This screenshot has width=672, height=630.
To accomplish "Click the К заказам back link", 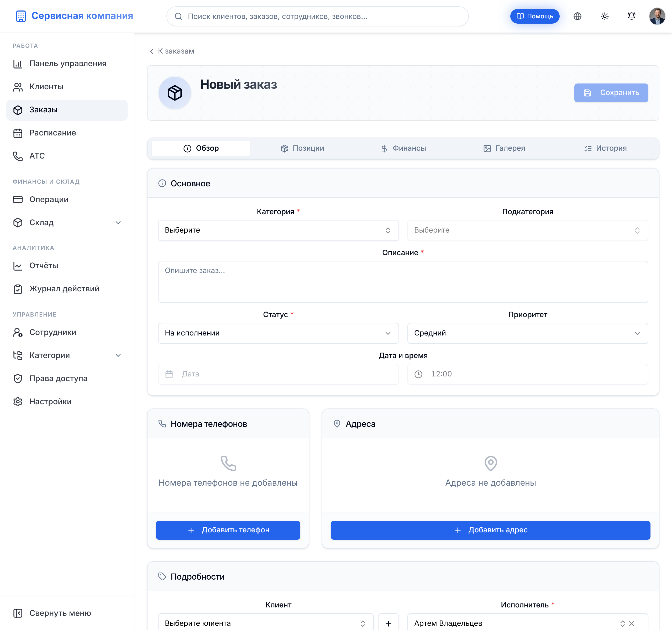I will (172, 51).
